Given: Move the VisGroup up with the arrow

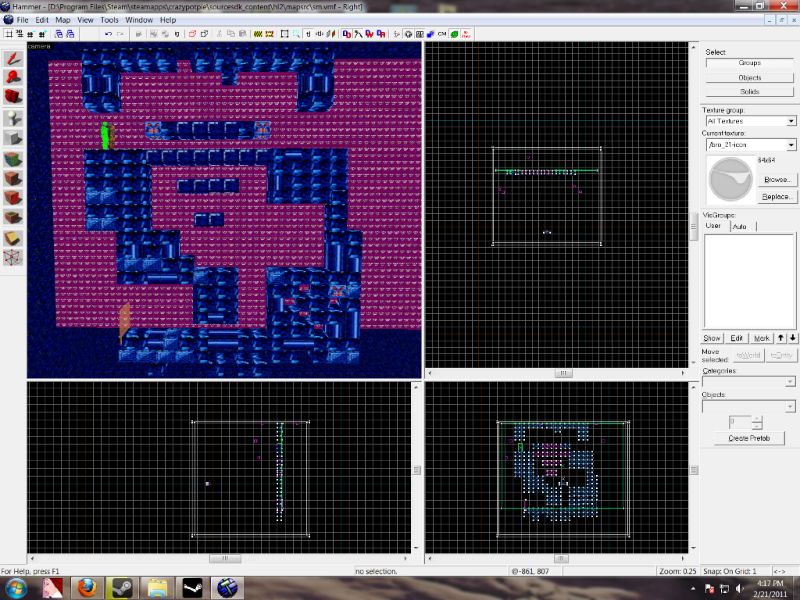Looking at the screenshot, I should [781, 338].
